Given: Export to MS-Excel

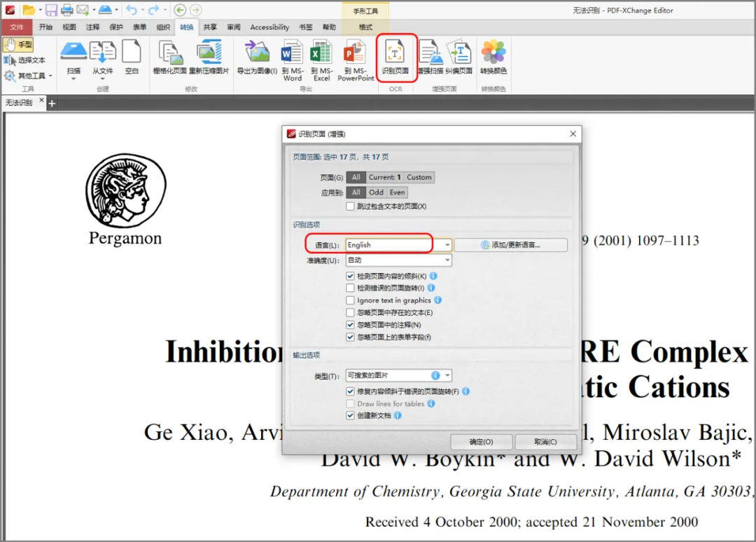Looking at the screenshot, I should coord(321,61).
